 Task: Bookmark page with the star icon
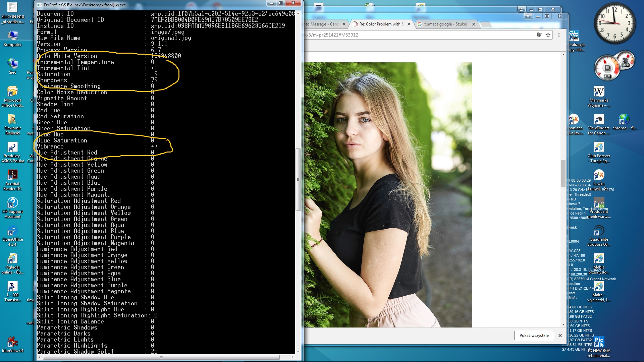(x=548, y=35)
